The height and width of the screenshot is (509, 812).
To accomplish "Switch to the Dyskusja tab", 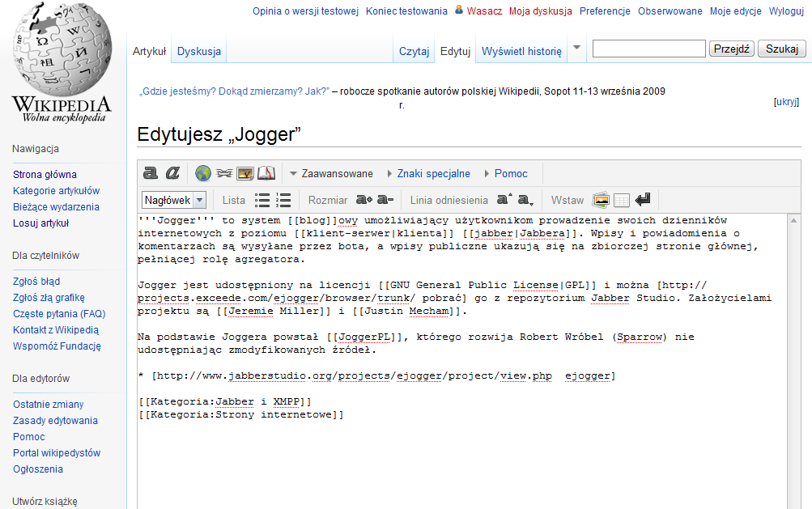I will (x=199, y=51).
